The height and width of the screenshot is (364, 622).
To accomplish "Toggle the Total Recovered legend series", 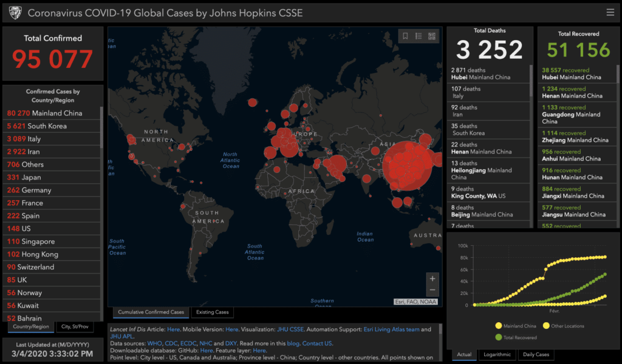I will point(516,337).
